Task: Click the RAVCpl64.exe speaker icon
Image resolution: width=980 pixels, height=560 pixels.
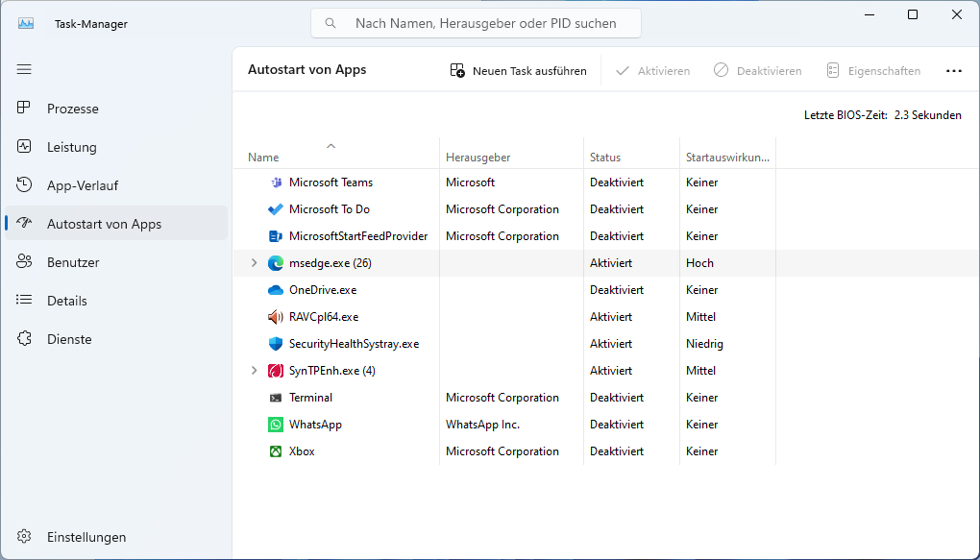Action: [x=276, y=317]
